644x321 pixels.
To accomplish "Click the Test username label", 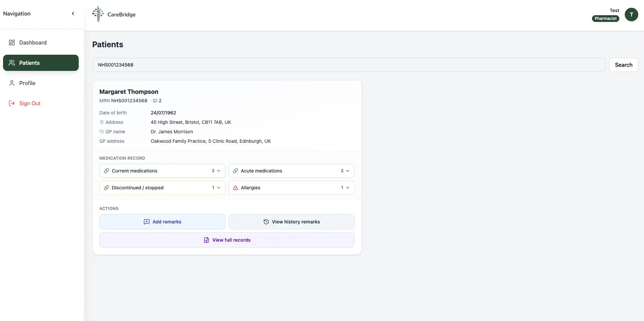I will pyautogui.click(x=614, y=10).
